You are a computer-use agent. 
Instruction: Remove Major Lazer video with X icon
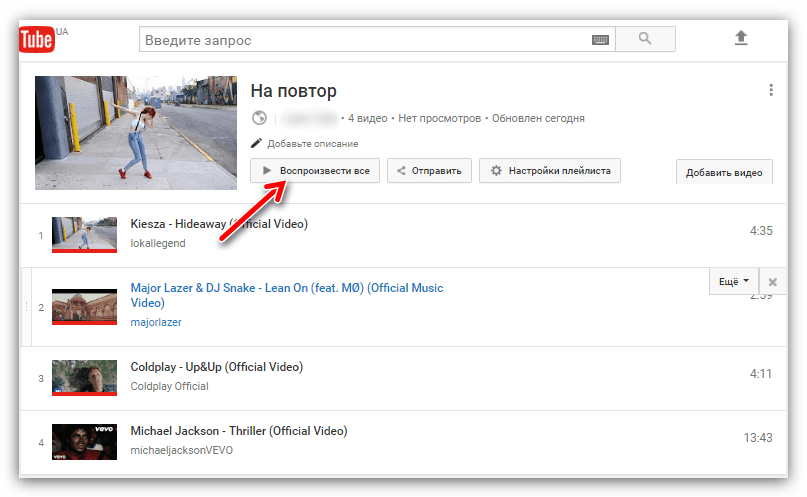(772, 282)
